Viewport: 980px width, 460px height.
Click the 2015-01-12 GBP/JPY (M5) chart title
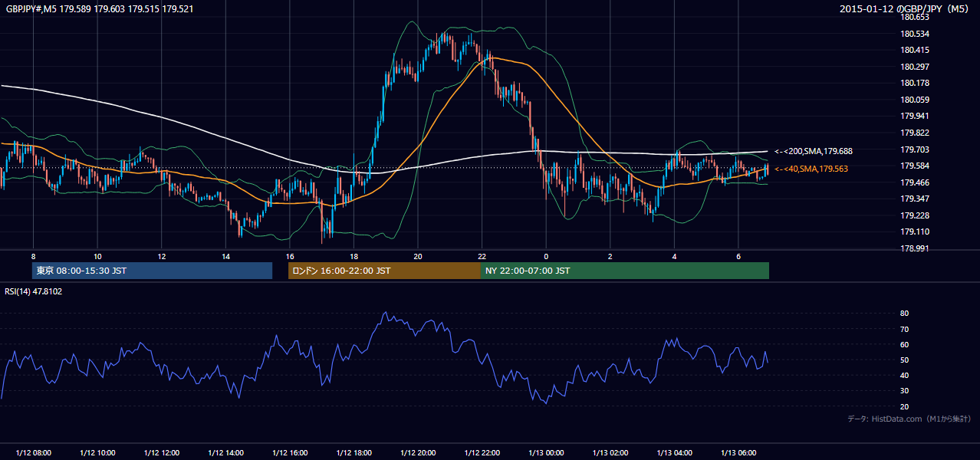[905, 9]
